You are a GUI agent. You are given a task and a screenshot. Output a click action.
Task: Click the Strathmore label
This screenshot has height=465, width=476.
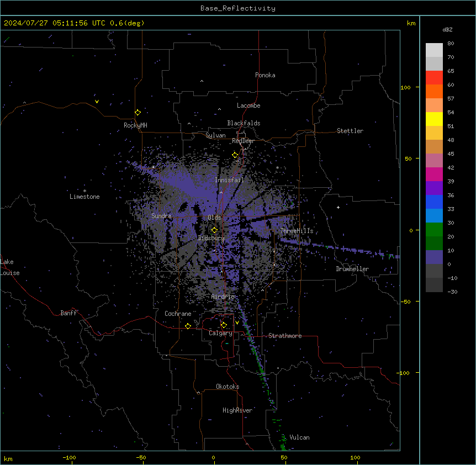click(x=285, y=336)
